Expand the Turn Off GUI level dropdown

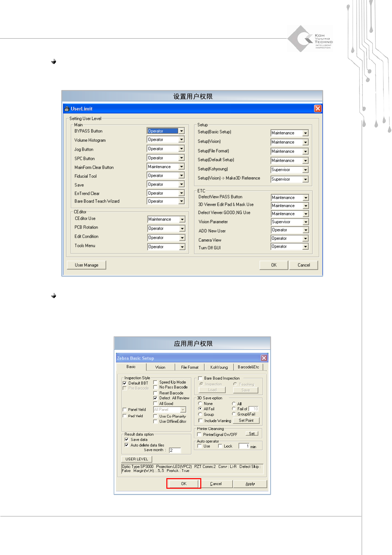point(306,246)
